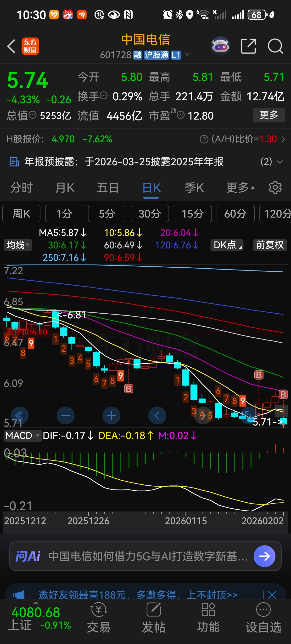291x644 pixels.
Task: Tap the B marker near 6.09 level
Action: (x=129, y=389)
